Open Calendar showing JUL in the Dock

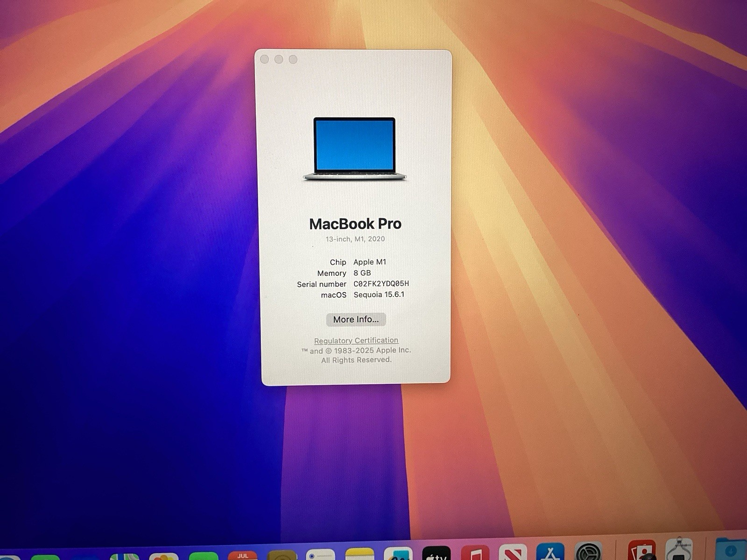pos(243,555)
